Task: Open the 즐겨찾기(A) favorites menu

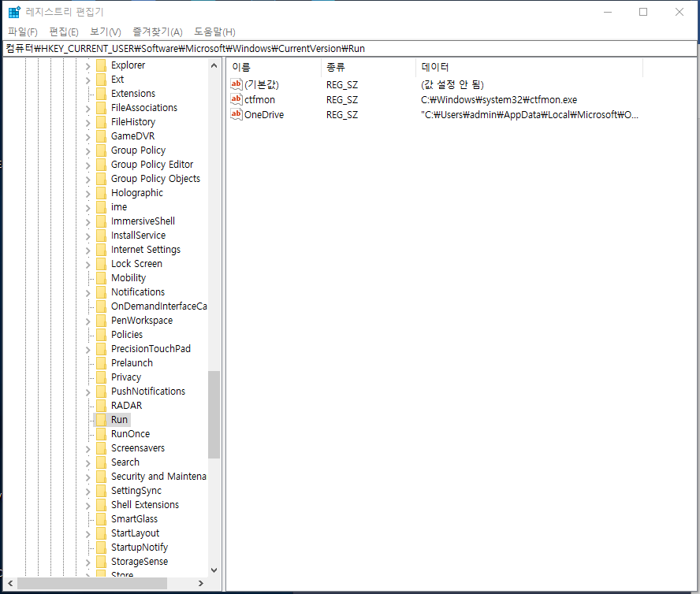Action: (x=157, y=32)
